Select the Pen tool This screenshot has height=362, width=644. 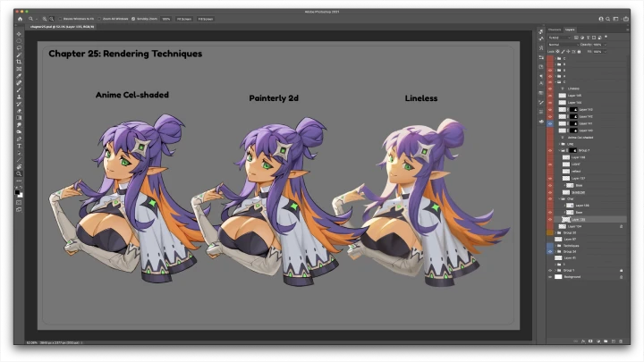pos(19,139)
